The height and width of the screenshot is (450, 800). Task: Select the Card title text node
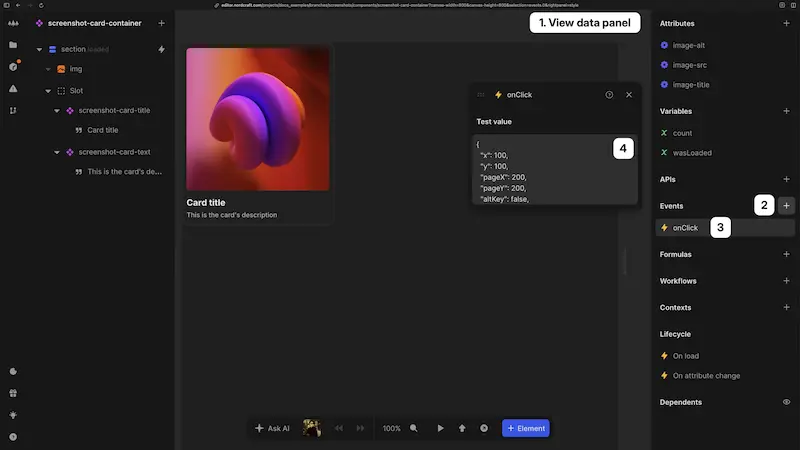[x=103, y=130]
